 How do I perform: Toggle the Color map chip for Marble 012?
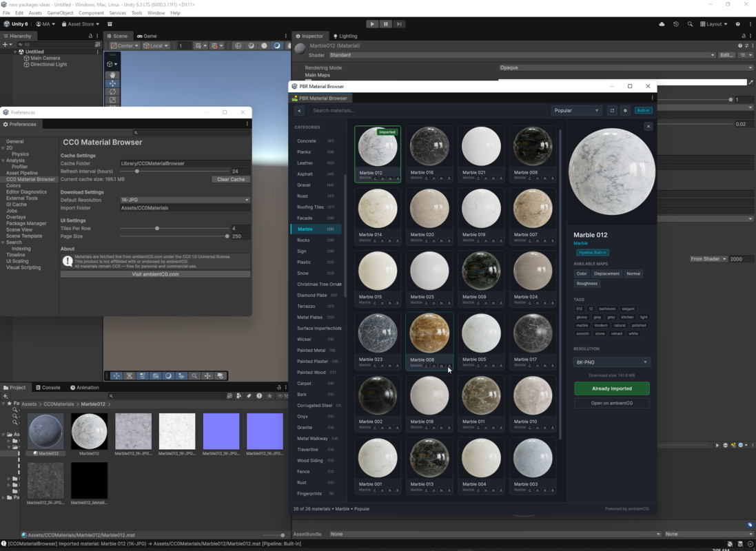coord(582,274)
